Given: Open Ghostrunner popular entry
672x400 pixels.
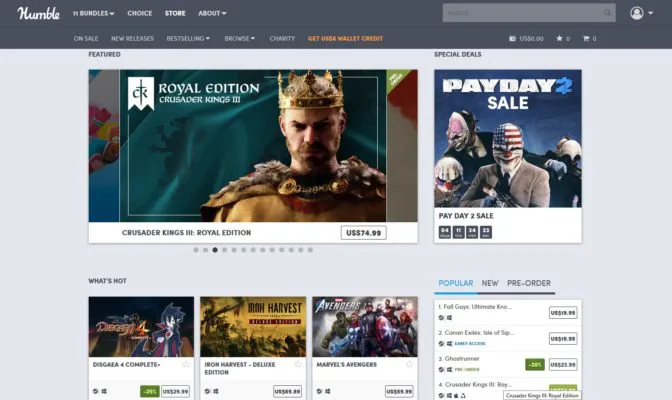Looking at the screenshot, I should pos(459,359).
